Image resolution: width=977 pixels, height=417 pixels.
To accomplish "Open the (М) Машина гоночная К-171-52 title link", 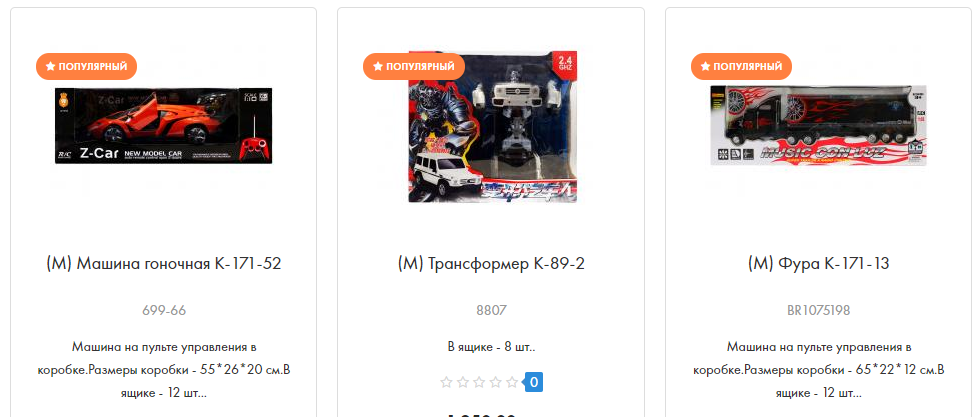I will pos(164,264).
